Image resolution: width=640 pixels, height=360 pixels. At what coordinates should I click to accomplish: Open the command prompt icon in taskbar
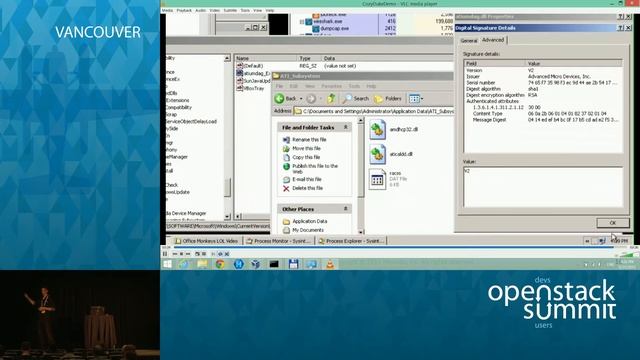tap(274, 264)
